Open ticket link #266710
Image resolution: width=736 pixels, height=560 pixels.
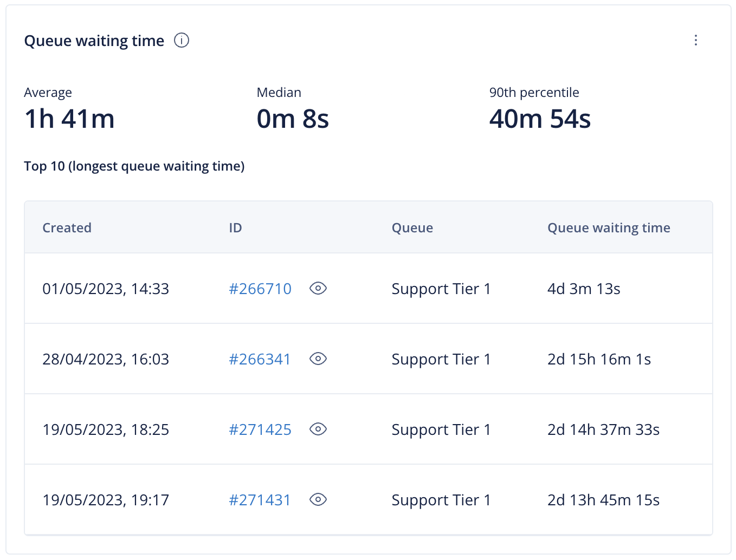[260, 289]
